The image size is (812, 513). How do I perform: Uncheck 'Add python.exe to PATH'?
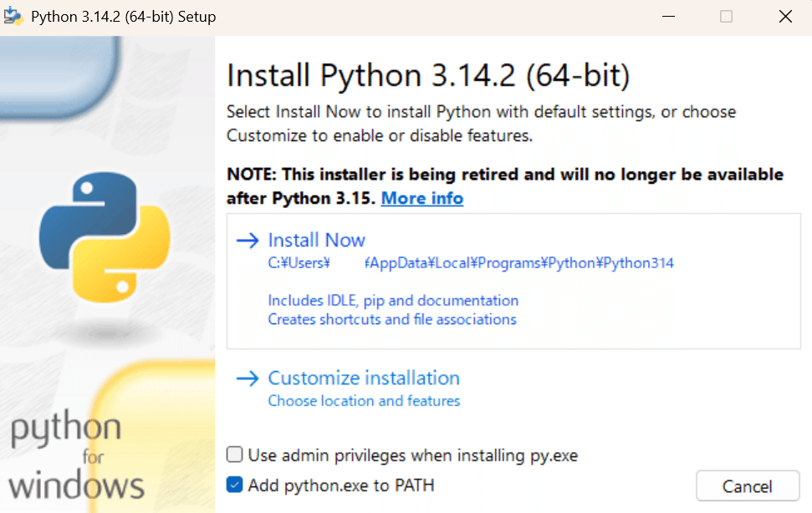tap(233, 485)
